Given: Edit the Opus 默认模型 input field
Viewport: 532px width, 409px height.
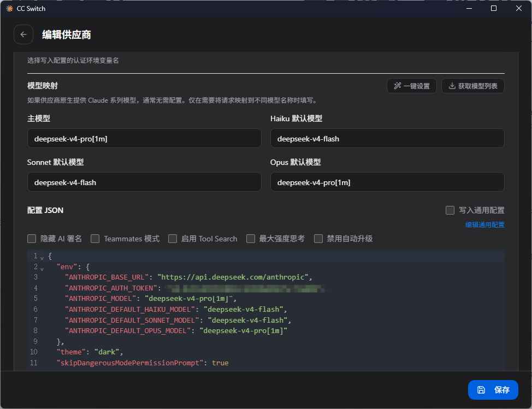Looking at the screenshot, I should tap(387, 182).
